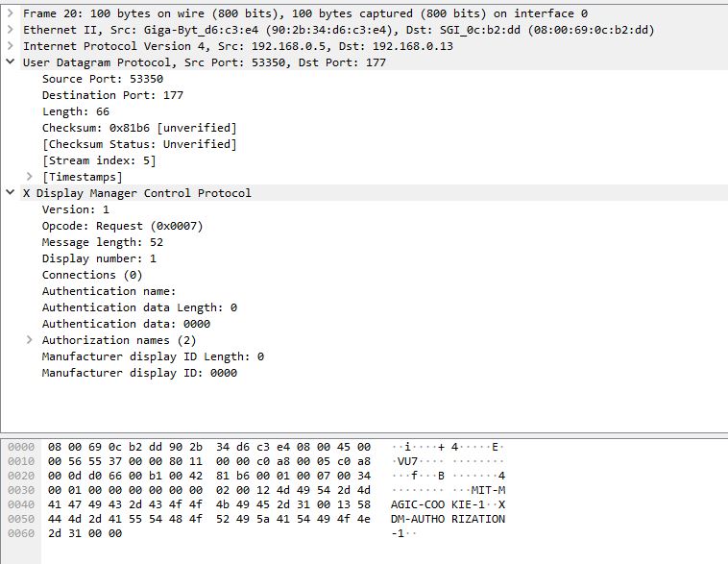The image size is (728, 564).
Task: Select the Display number: 1 field
Action: point(99,258)
